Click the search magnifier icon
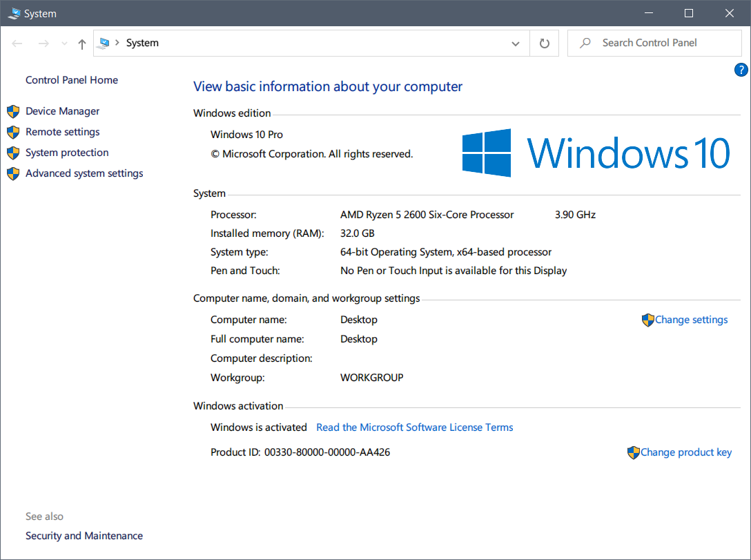The width and height of the screenshot is (751, 560). click(x=585, y=43)
